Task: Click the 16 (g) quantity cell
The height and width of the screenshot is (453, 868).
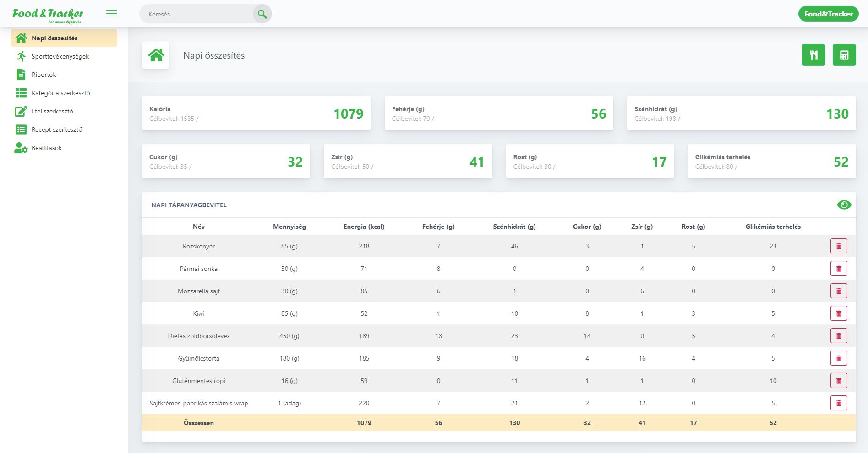Action: 289,381
